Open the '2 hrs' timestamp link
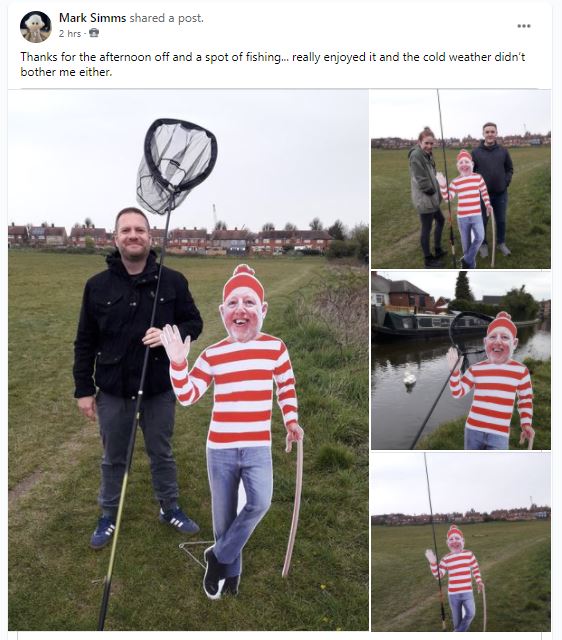 pyautogui.click(x=70, y=33)
